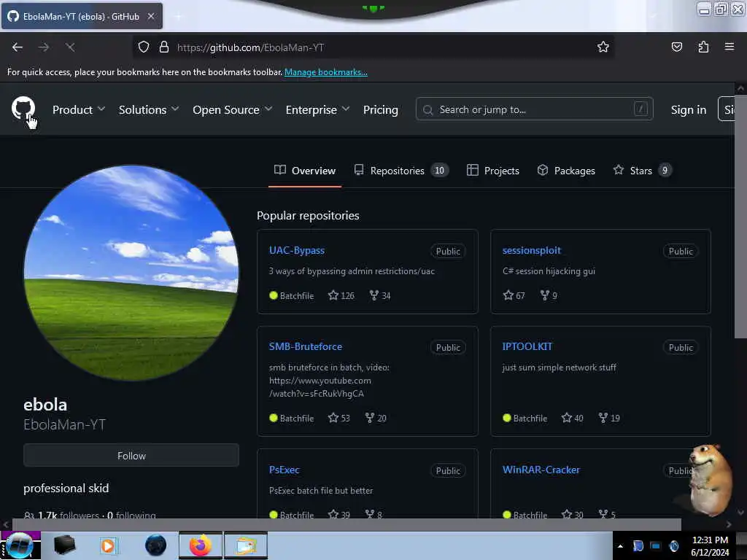Image resolution: width=747 pixels, height=560 pixels.
Task: Click the fork count of IPTOOLKIT
Action: point(609,418)
